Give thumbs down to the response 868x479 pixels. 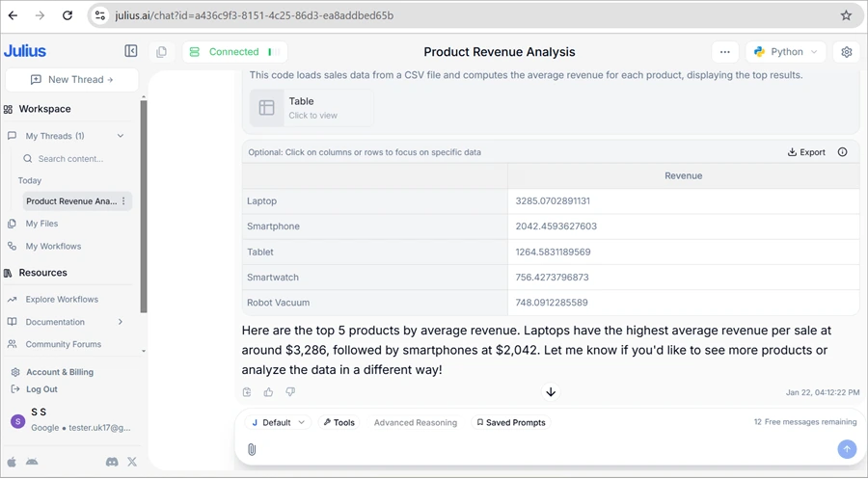[290, 392]
